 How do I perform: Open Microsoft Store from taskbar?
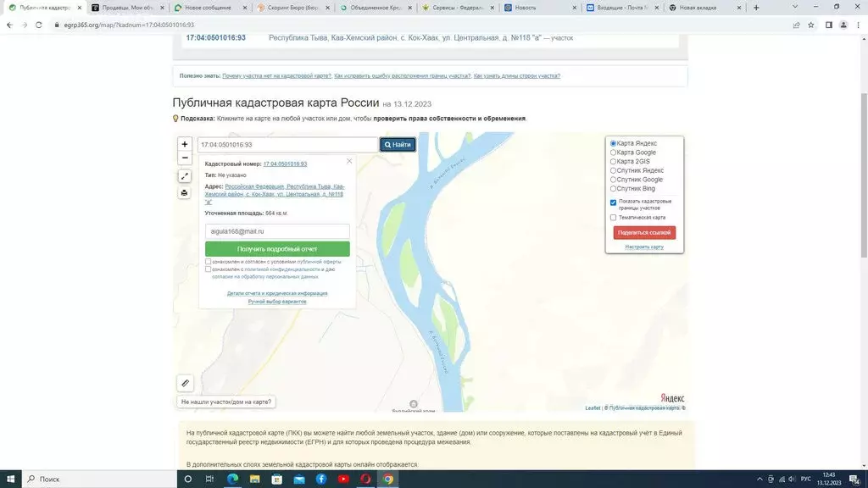[277, 480]
